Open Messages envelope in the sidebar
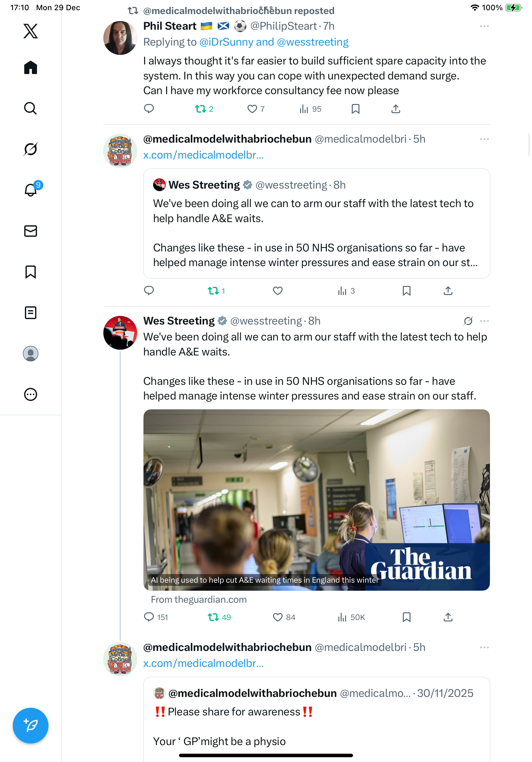This screenshot has width=532, height=762. (31, 231)
